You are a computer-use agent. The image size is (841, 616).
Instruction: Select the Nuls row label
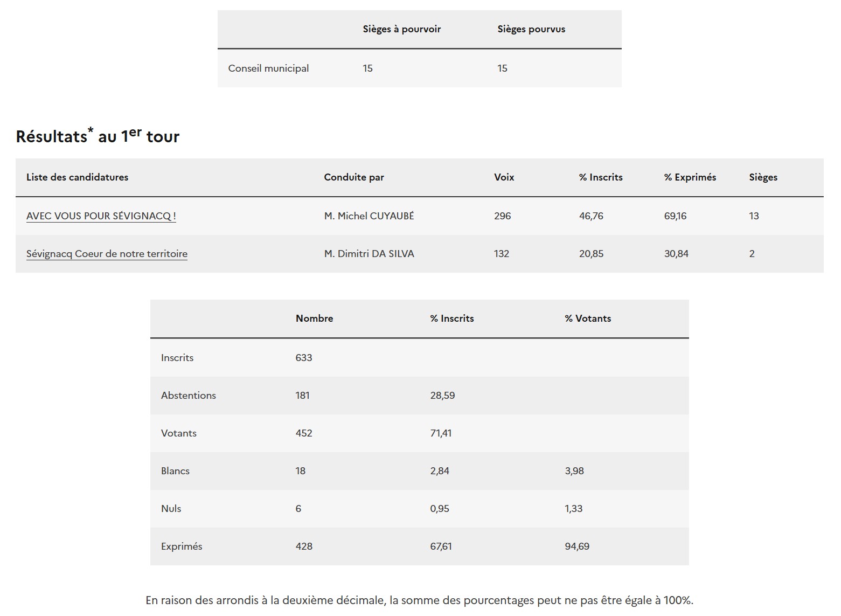(171, 509)
